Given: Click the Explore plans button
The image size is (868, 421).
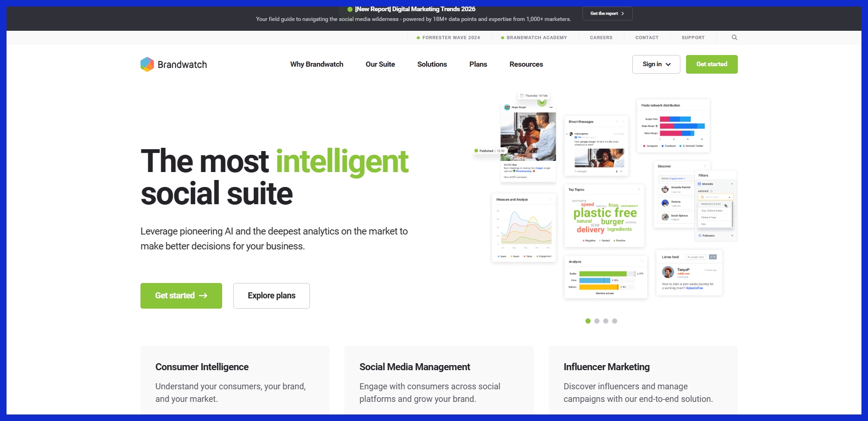Looking at the screenshot, I should click(x=271, y=296).
